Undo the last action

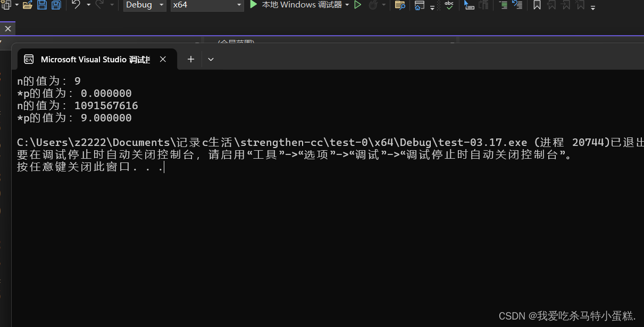(x=76, y=5)
